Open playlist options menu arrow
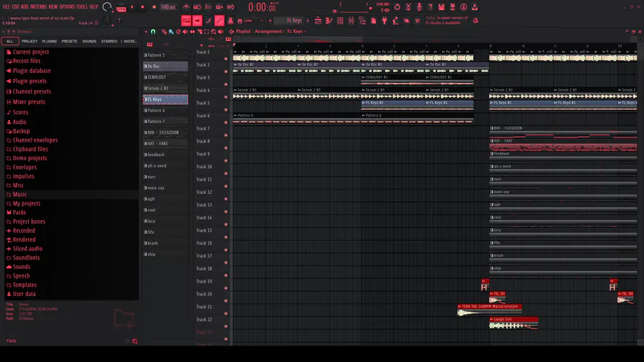This screenshot has height=362, width=644. point(146,31)
